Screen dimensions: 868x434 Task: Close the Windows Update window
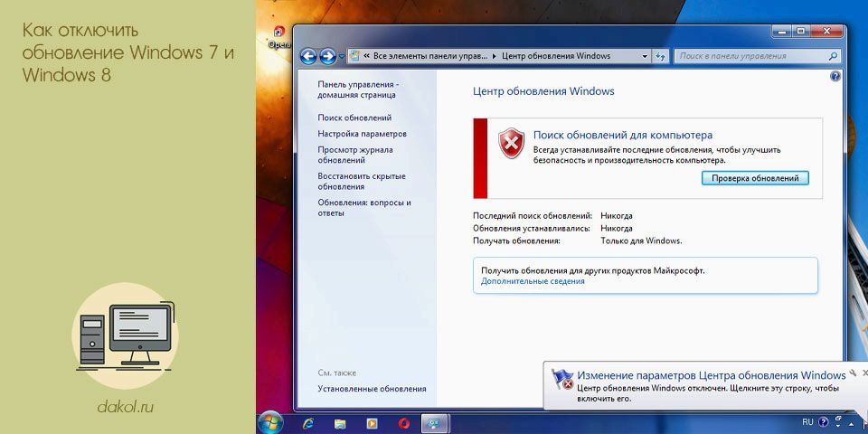click(x=826, y=31)
